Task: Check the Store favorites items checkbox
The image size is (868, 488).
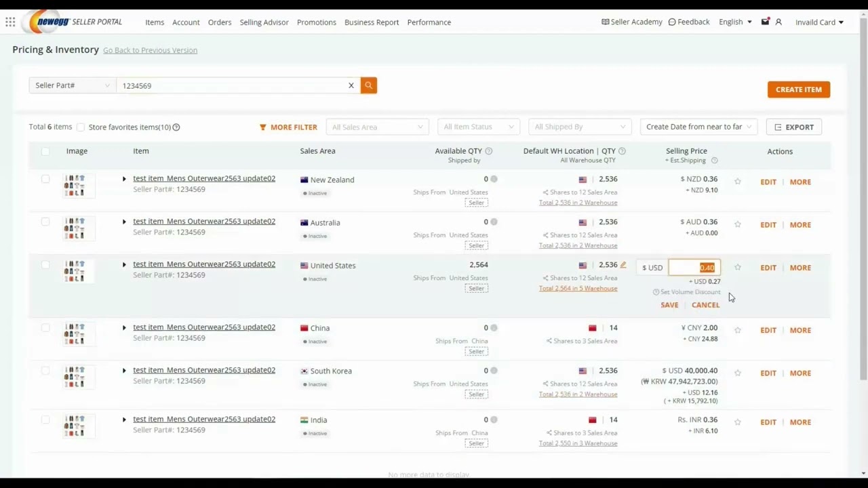Action: pos(81,127)
